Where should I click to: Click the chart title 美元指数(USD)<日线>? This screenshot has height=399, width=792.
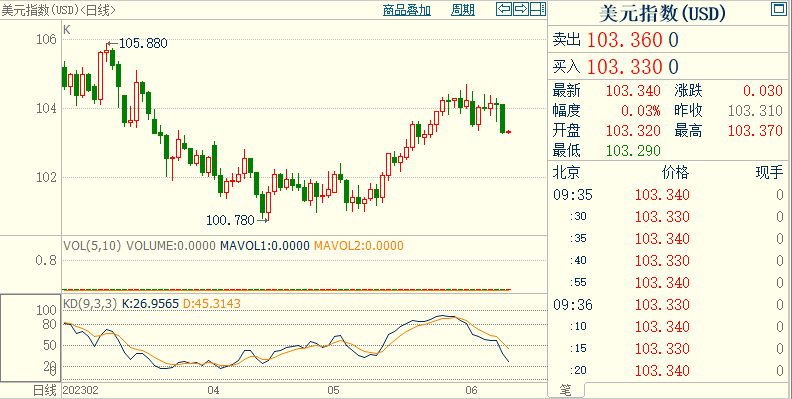(59, 10)
